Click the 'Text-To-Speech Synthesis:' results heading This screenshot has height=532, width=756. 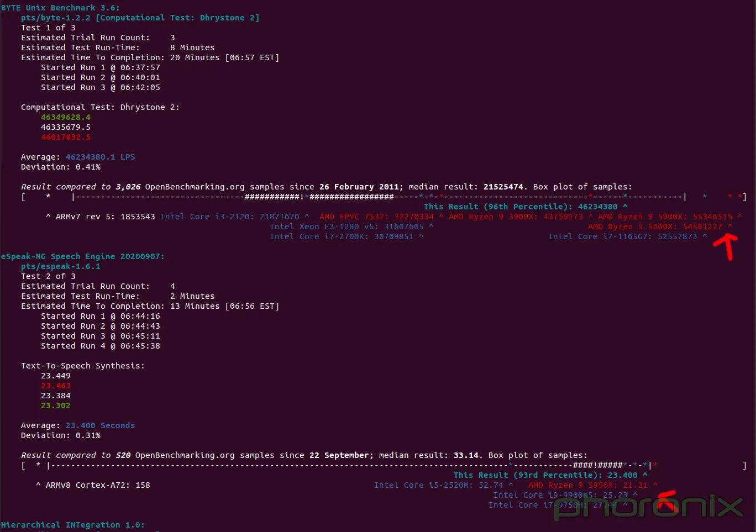point(83,366)
